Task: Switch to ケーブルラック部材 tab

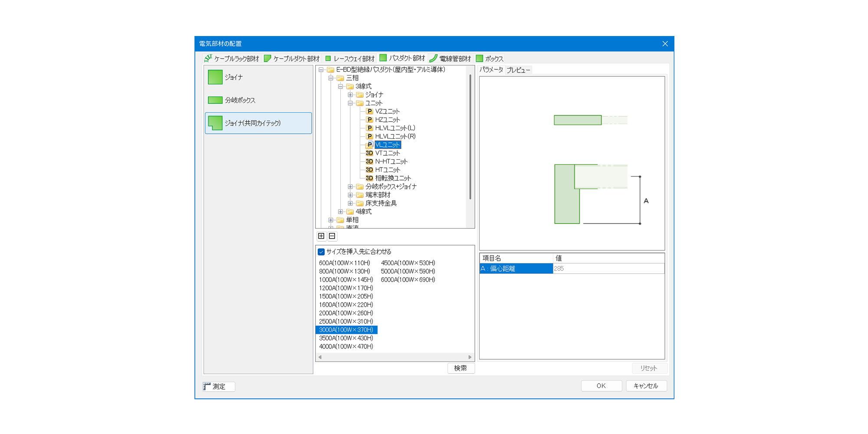Action: coord(232,59)
